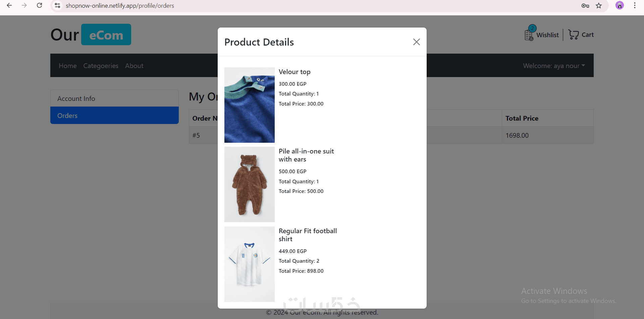Open the browser profile avatar
Screen dimensions: 644x319
pos(620,5)
